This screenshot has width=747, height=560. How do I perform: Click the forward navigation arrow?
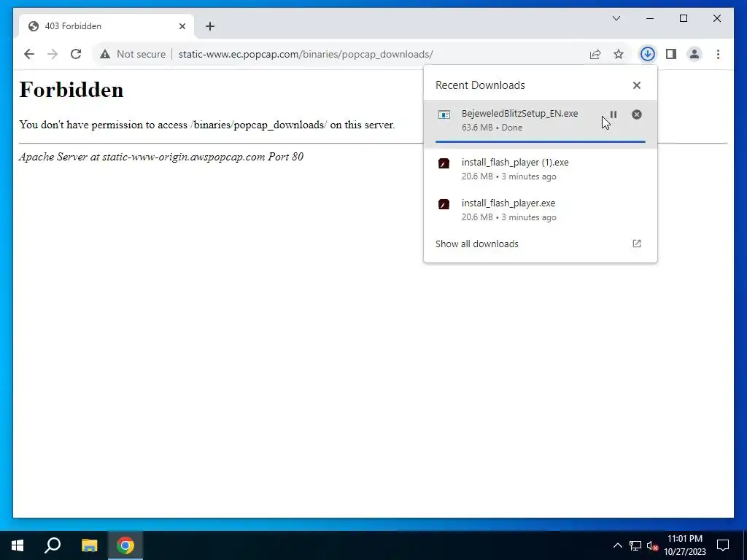53,54
